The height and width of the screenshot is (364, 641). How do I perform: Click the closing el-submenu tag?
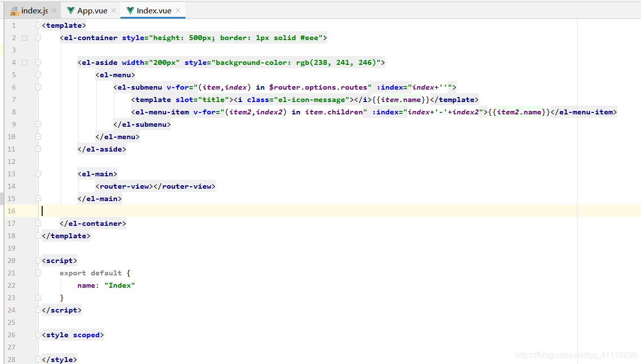[142, 124]
